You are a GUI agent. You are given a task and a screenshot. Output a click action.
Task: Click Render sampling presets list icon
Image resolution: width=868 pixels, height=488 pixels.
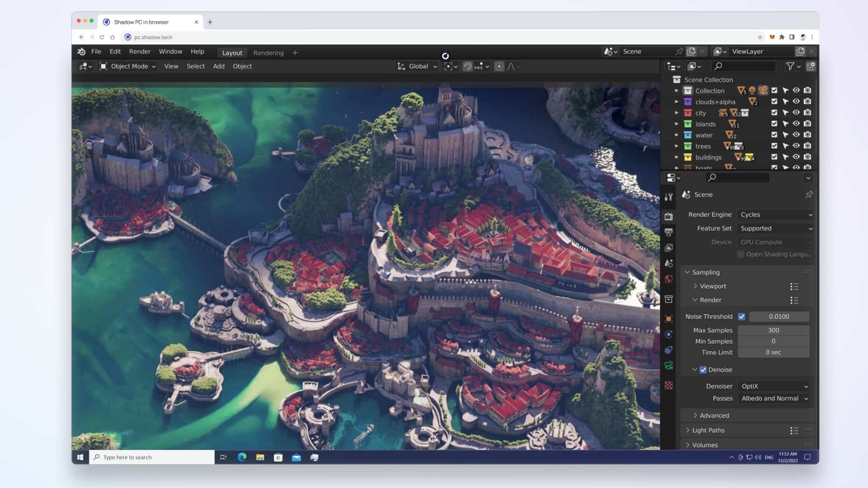(x=794, y=300)
